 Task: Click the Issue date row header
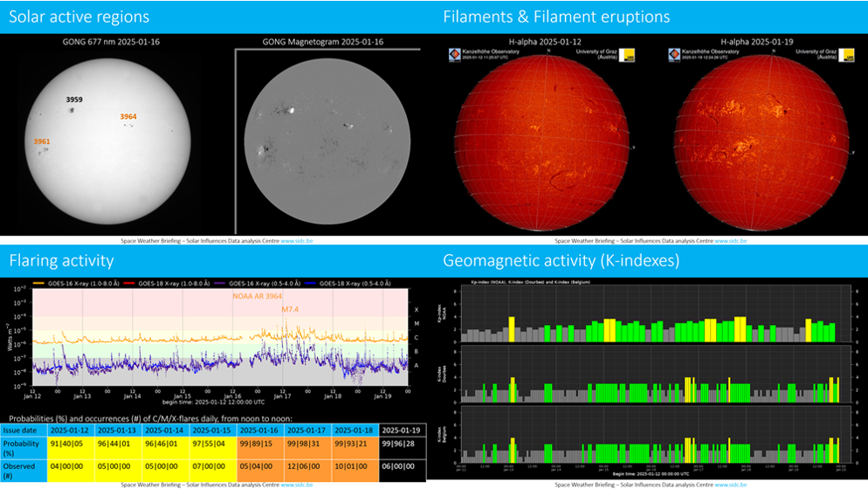click(24, 430)
